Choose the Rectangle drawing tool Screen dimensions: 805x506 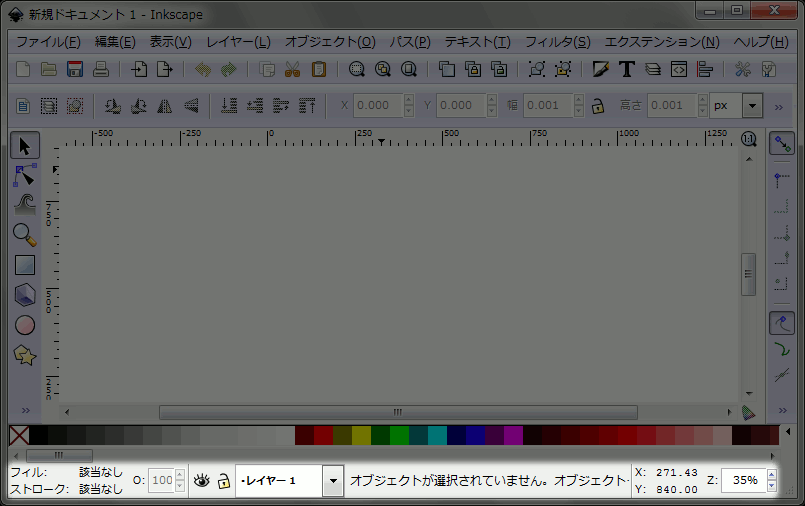(x=25, y=265)
